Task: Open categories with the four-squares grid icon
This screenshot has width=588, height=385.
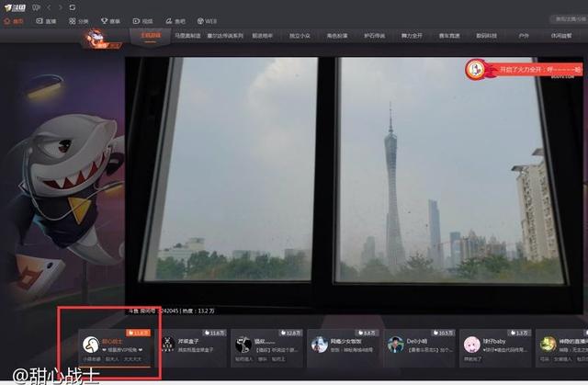Action: click(78, 21)
